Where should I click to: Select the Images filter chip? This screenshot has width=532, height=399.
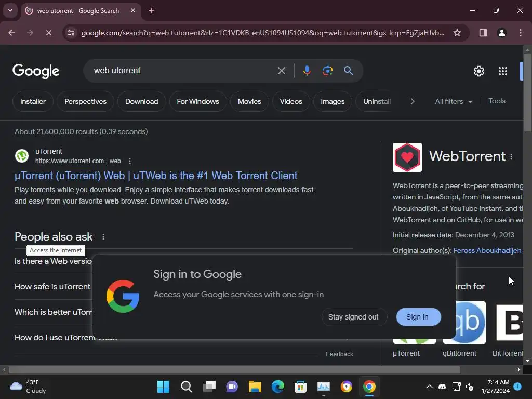pos(332,101)
